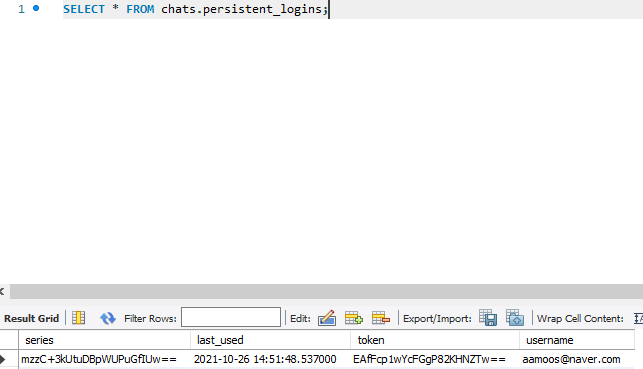The width and height of the screenshot is (643, 369).
Task: Select cell 2021-10-26 14:51:48.537000
Action: pyautogui.click(x=271, y=359)
